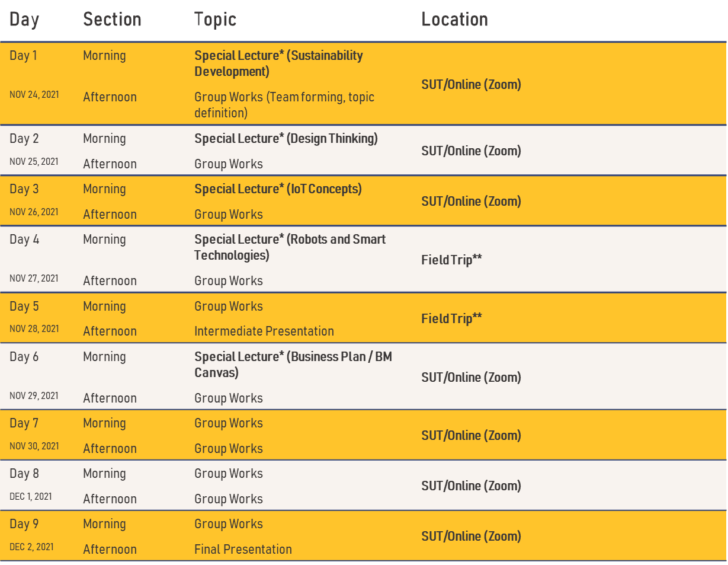Select Day 4 Field Trip location
The height and width of the screenshot is (565, 728).
[451, 260]
